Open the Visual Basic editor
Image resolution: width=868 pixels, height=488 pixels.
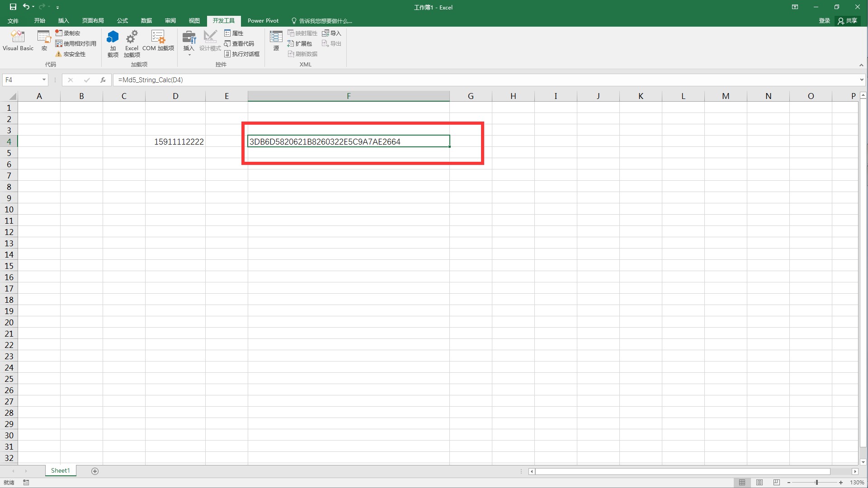18,41
